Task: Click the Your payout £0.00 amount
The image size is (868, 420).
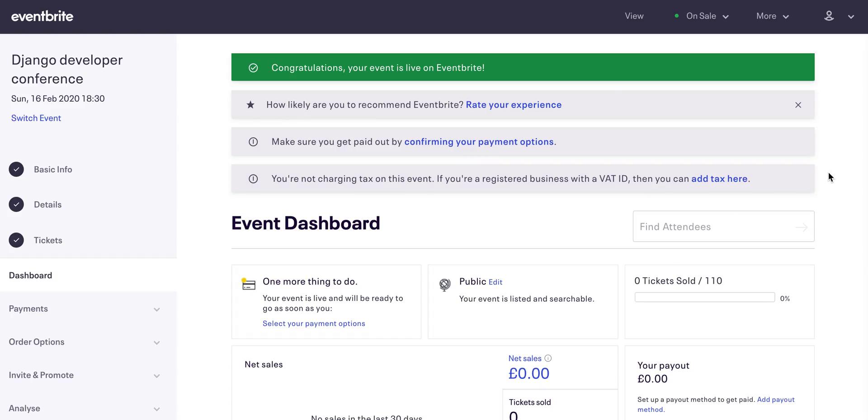Action: [652, 379]
